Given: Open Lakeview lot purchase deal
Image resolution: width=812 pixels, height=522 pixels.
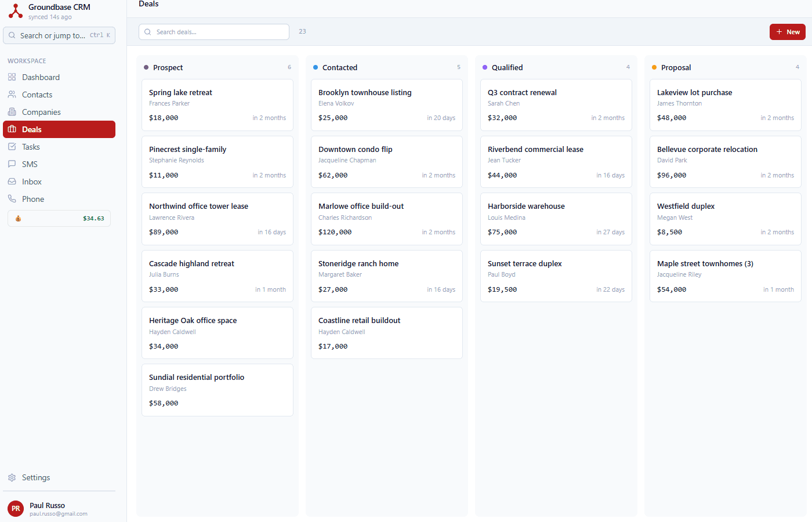Looking at the screenshot, I should point(726,105).
